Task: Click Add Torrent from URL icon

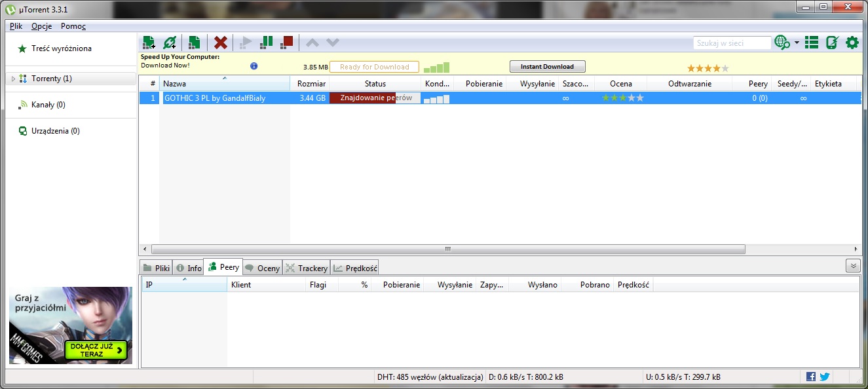Action: point(170,43)
